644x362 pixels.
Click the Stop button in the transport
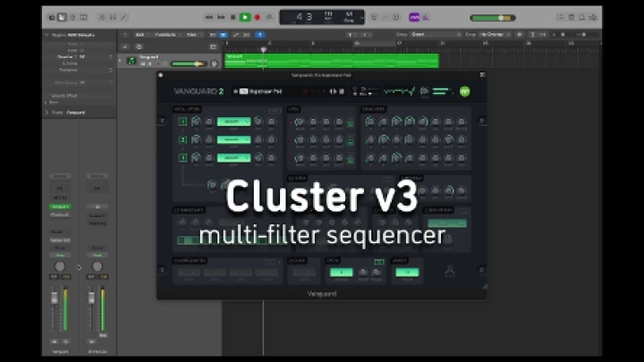[233, 17]
